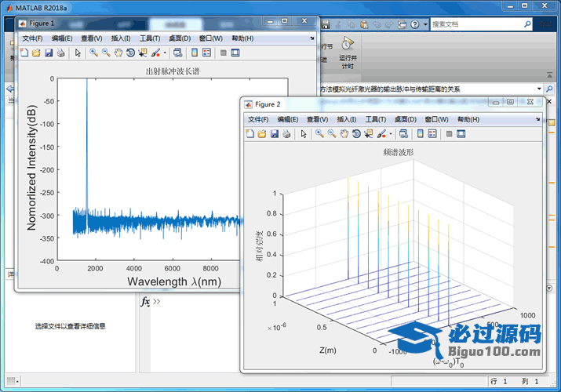Save figure icon in Figure 1 toolbar
561x392 pixels.
tap(49, 53)
